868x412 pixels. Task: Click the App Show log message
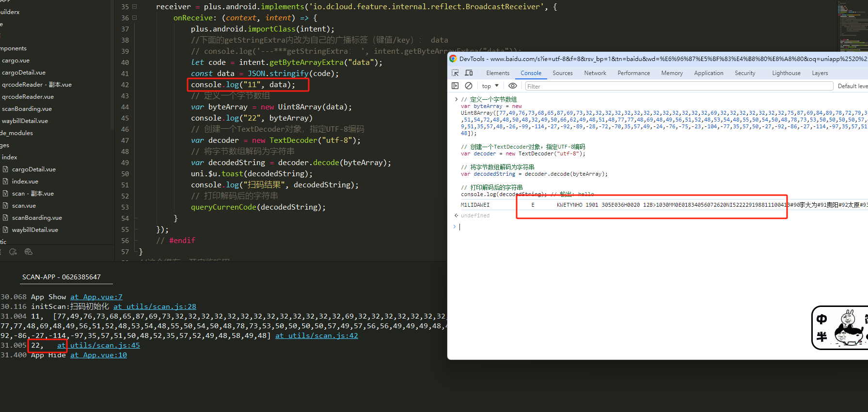[x=48, y=297]
